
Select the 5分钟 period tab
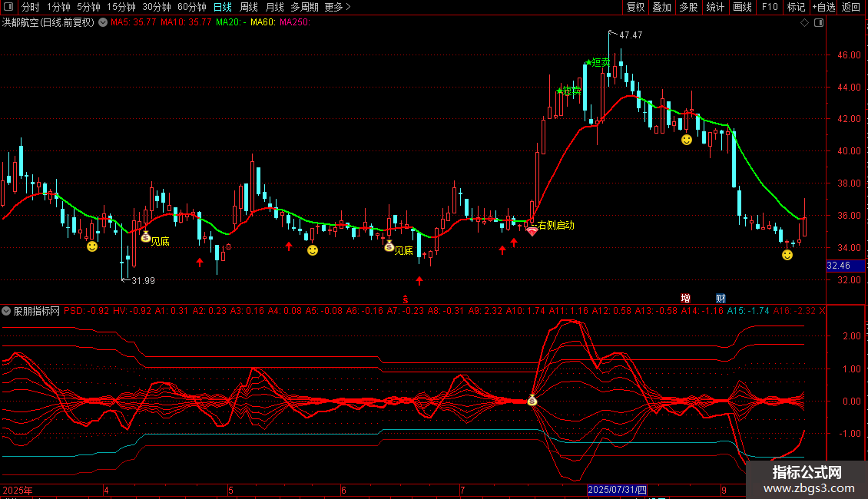88,7
